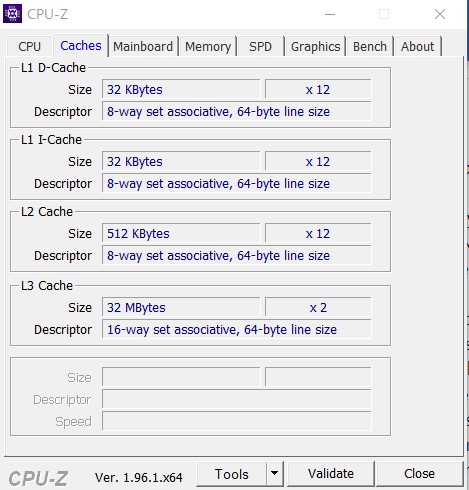Image resolution: width=469 pixels, height=490 pixels.
Task: Switch to the Graphics tab
Action: (315, 46)
